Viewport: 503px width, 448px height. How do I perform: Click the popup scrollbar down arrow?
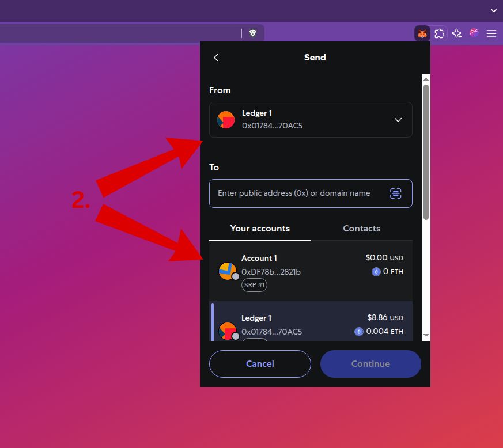tap(426, 336)
